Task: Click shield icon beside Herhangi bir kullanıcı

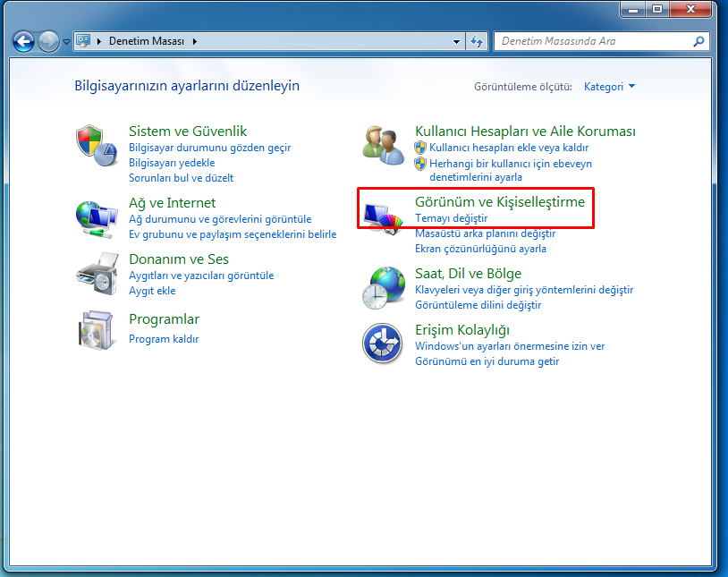Action: pos(420,164)
